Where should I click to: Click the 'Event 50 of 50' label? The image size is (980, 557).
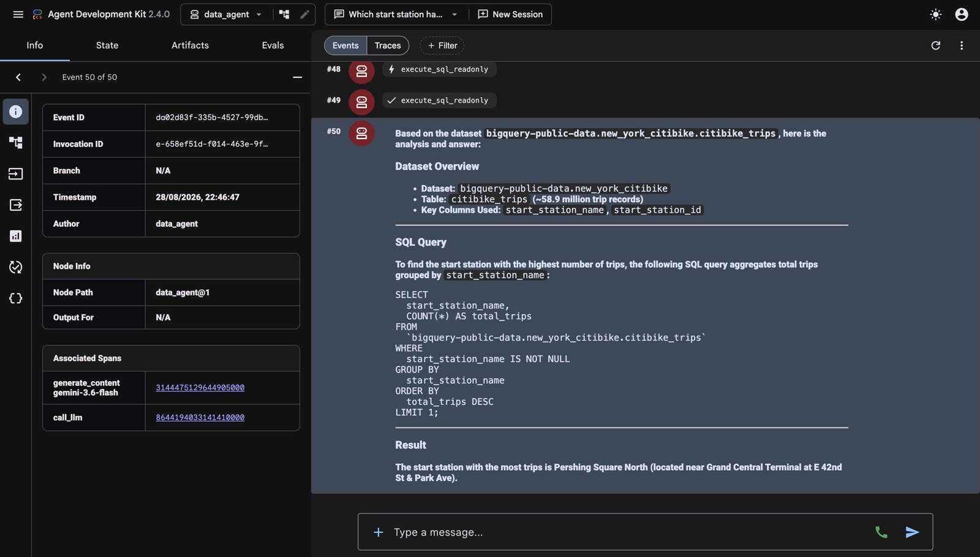tap(89, 77)
